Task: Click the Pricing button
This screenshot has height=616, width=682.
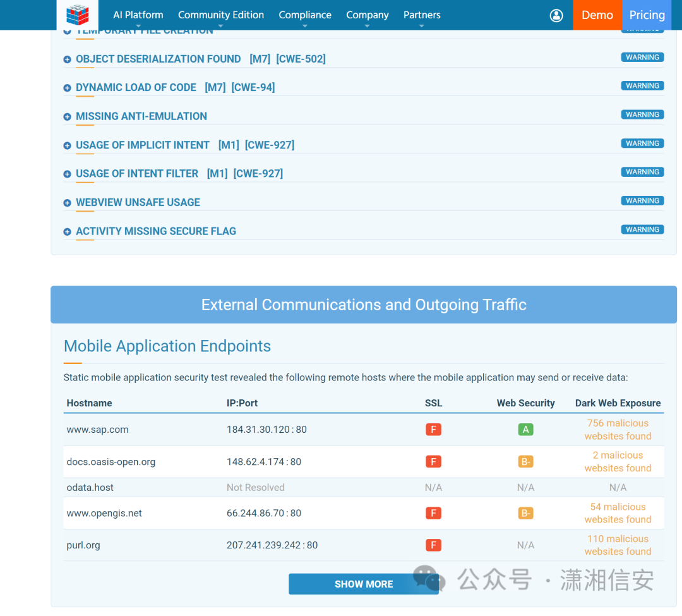Action: coord(647,15)
